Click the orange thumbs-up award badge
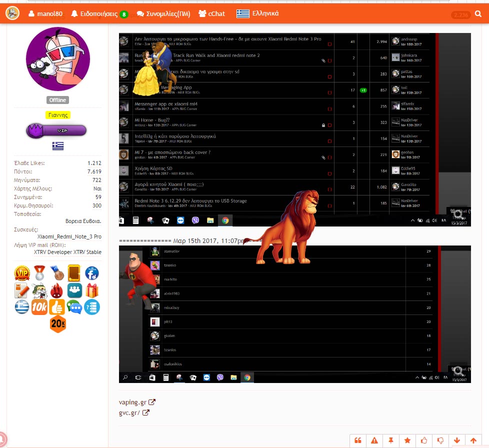This screenshot has height=448, width=489. coord(57,307)
